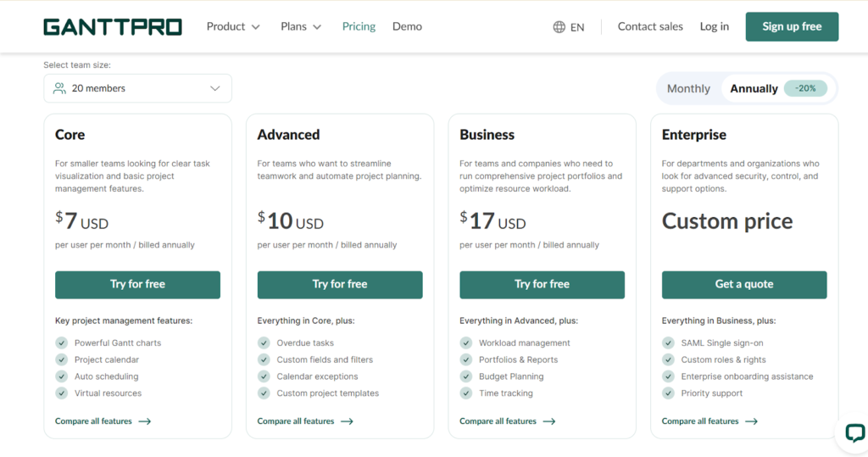This screenshot has width=868, height=457.
Task: Expand the Plans menu
Action: [301, 26]
